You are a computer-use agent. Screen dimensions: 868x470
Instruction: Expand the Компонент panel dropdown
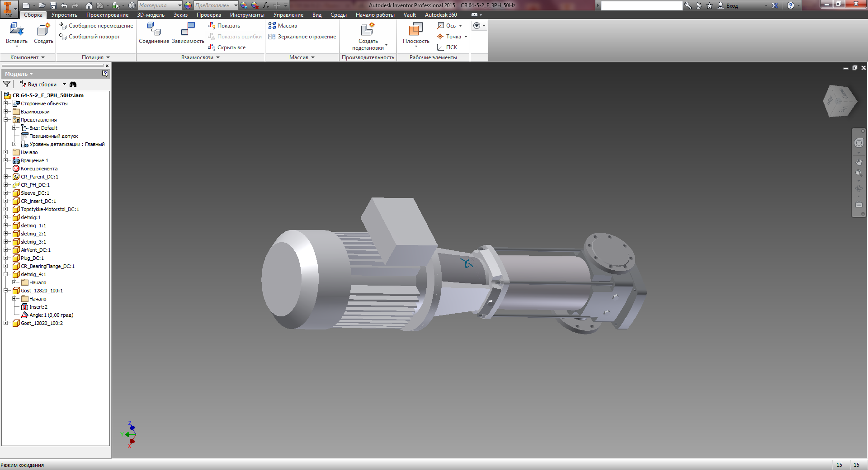pyautogui.click(x=28, y=57)
